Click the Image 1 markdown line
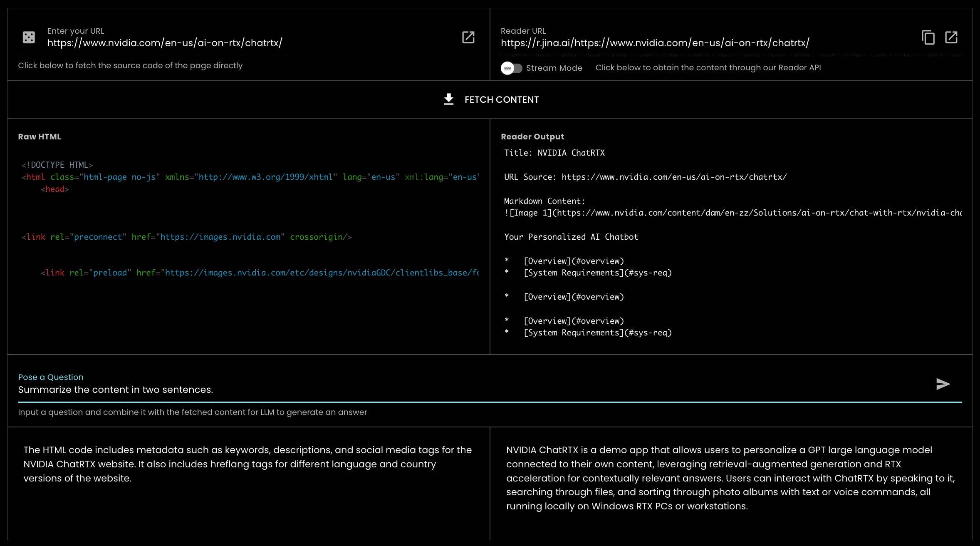 [732, 213]
